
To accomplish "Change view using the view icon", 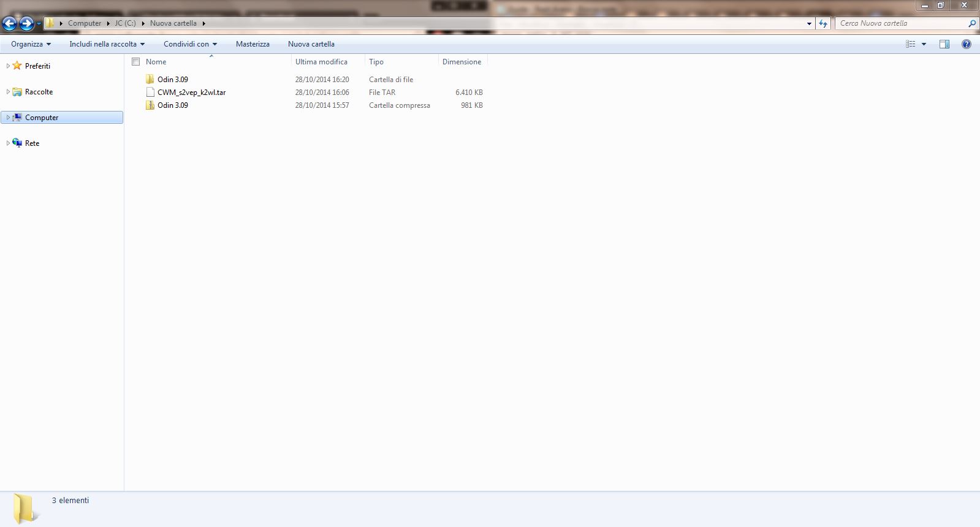I will click(910, 44).
